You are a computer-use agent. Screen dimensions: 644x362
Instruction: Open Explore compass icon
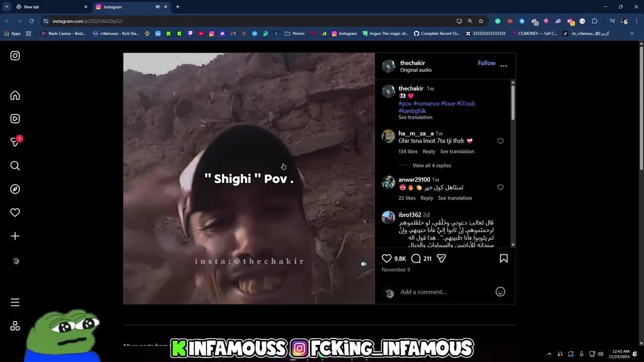click(15, 189)
